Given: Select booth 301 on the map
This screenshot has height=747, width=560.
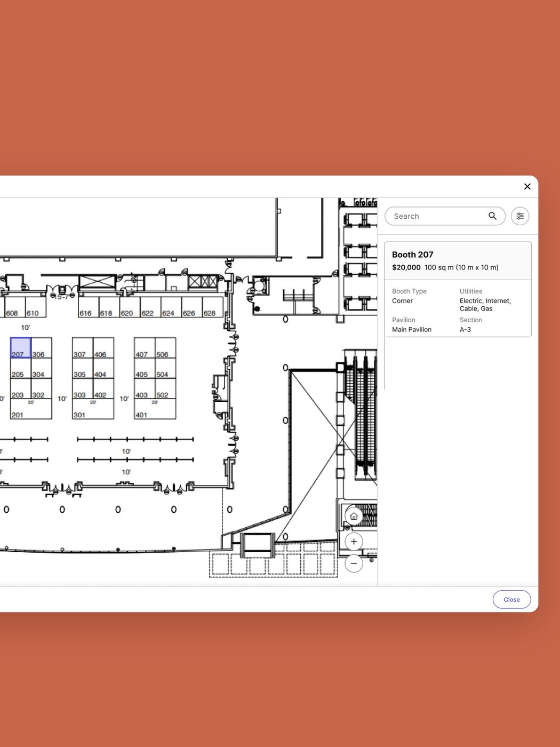Looking at the screenshot, I should tap(93, 409).
